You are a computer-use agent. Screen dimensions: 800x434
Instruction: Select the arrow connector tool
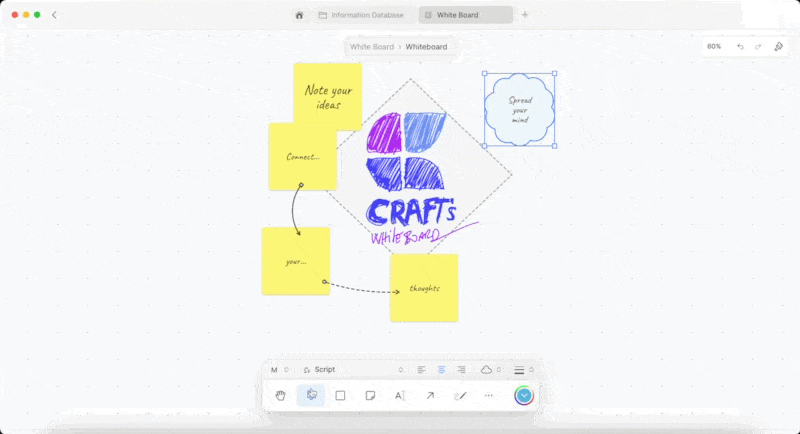(430, 395)
